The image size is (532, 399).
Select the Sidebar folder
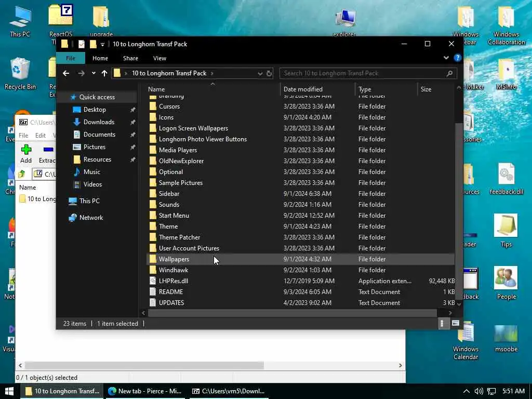click(x=169, y=194)
